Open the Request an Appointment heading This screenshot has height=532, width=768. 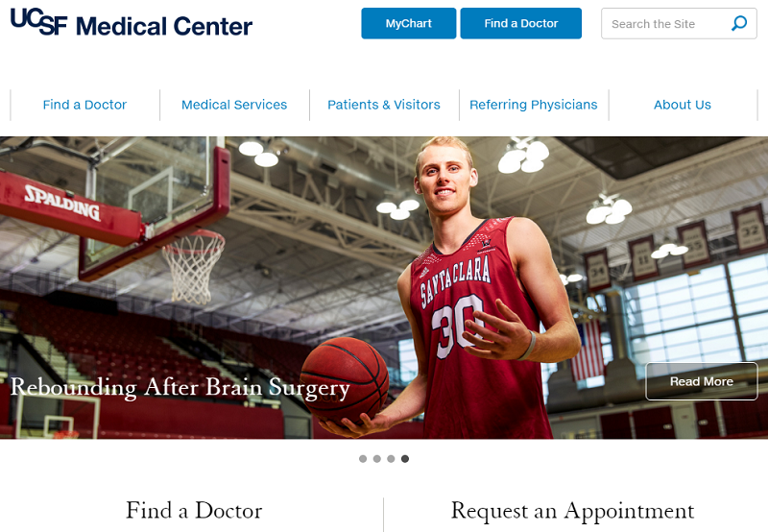point(572,510)
